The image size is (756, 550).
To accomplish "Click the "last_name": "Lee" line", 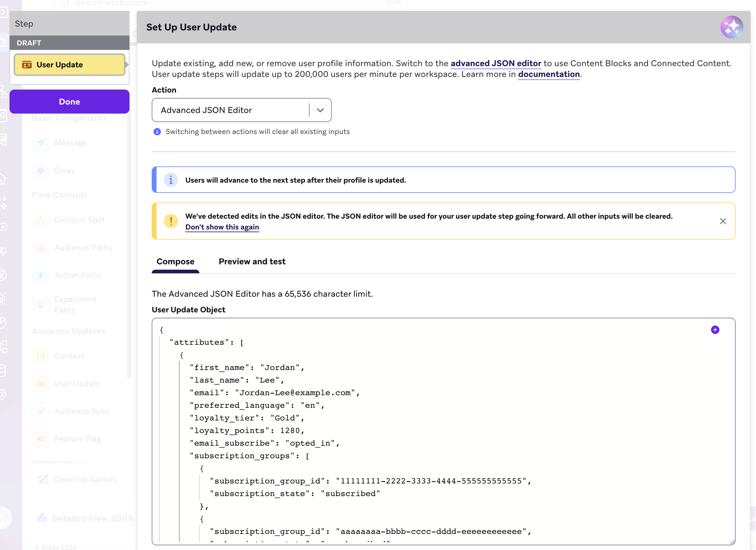I will [x=237, y=380].
